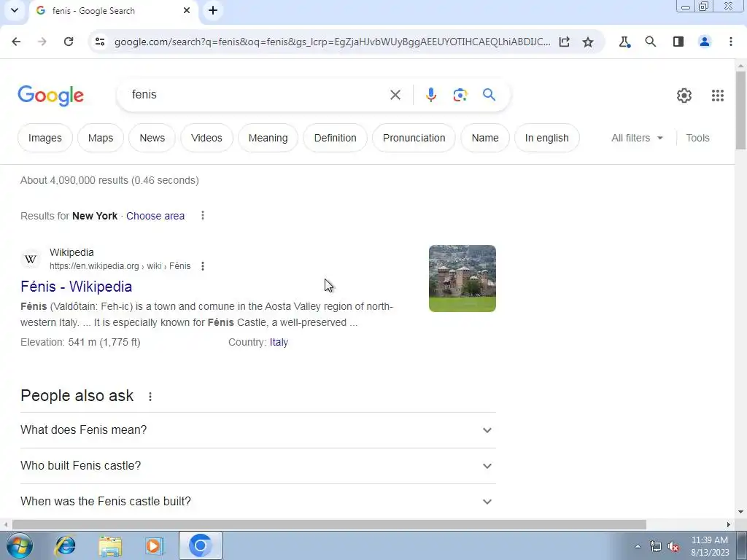Click the address bar URL
Screen dimensions: 747x560
click(x=332, y=42)
